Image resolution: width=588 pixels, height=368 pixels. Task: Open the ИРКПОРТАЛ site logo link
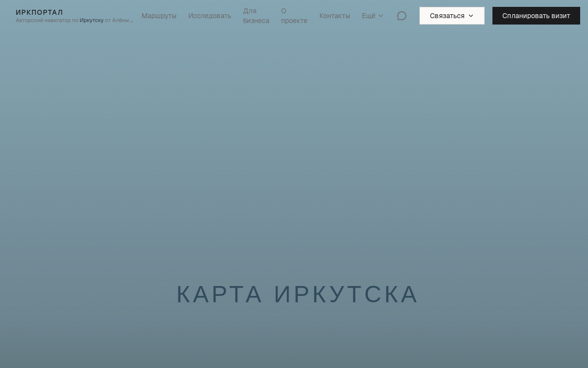39,12
